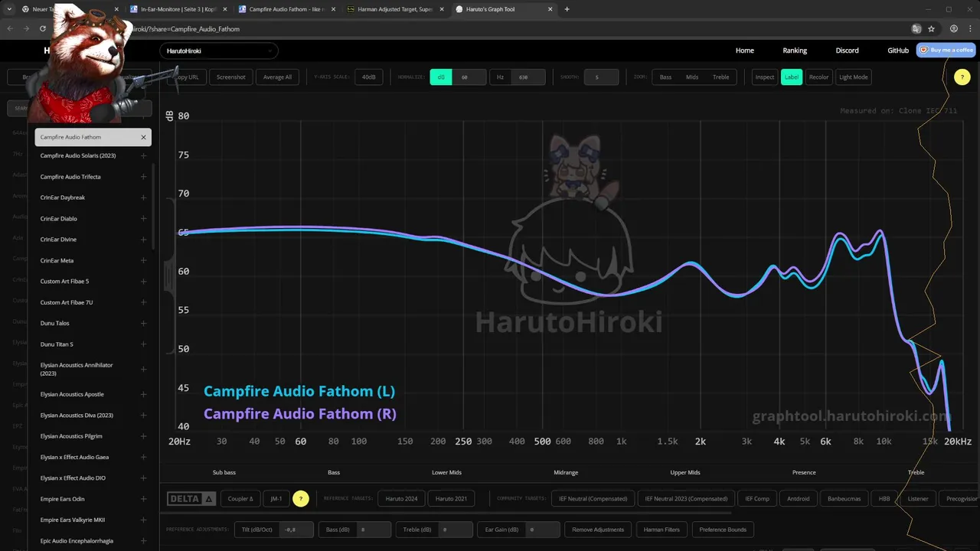The height and width of the screenshot is (551, 980).
Task: Add Epic Audio Encephalorrhagia with plus icon
Action: click(143, 541)
